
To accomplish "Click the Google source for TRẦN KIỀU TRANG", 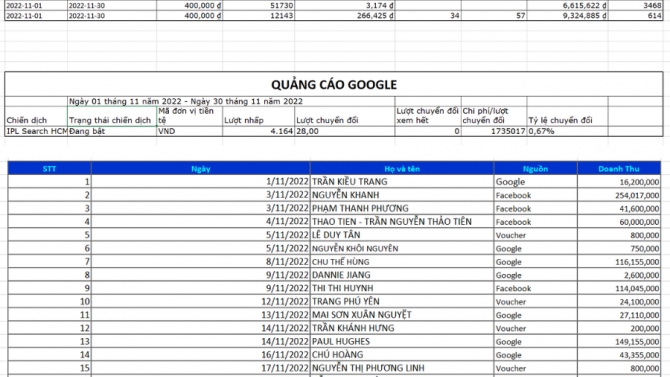I will coord(535,182).
